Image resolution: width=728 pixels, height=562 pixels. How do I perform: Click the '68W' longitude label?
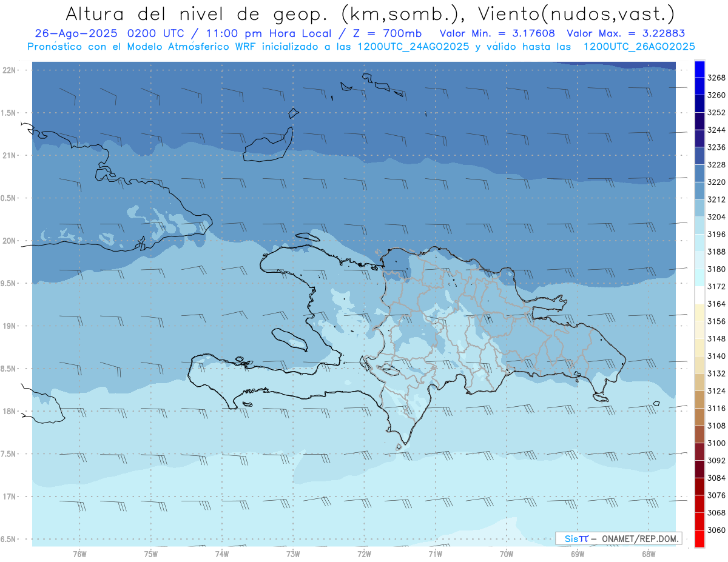(x=649, y=554)
